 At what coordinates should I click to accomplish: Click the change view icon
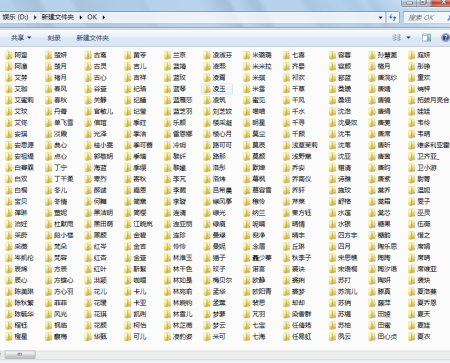pos(397,38)
